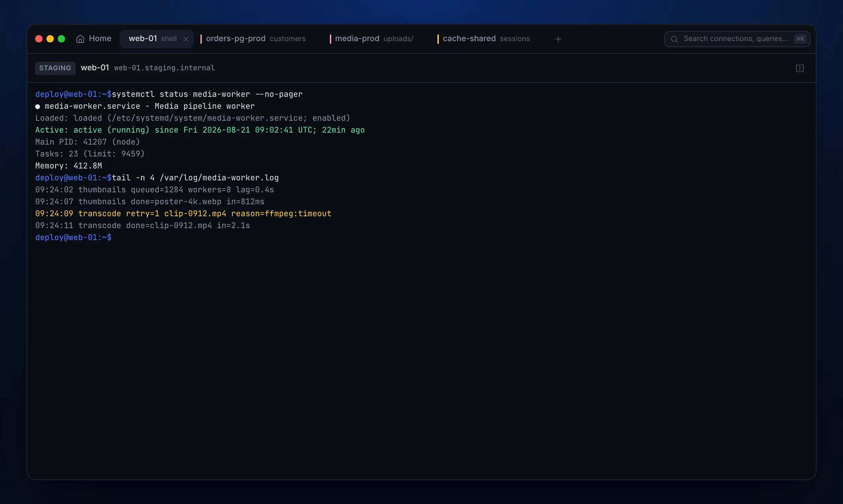This screenshot has height=504, width=843.
Task: Click log line 09:24:02 thumbnails queued
Action: tap(155, 190)
